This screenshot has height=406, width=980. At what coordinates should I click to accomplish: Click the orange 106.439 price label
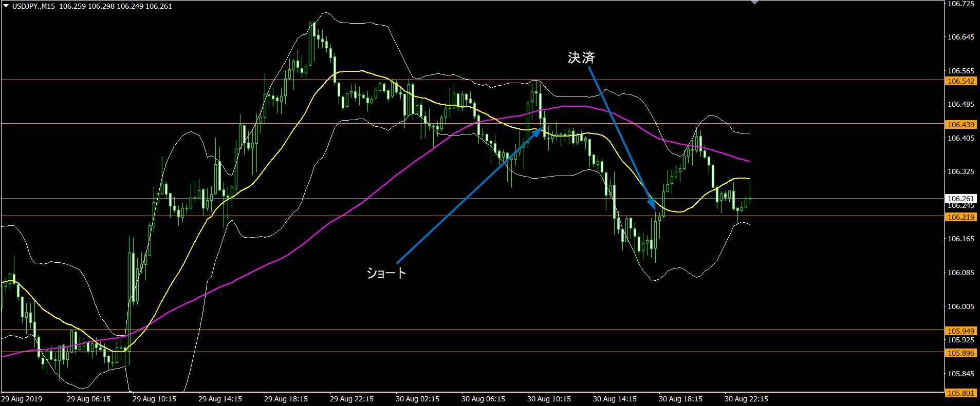click(960, 125)
